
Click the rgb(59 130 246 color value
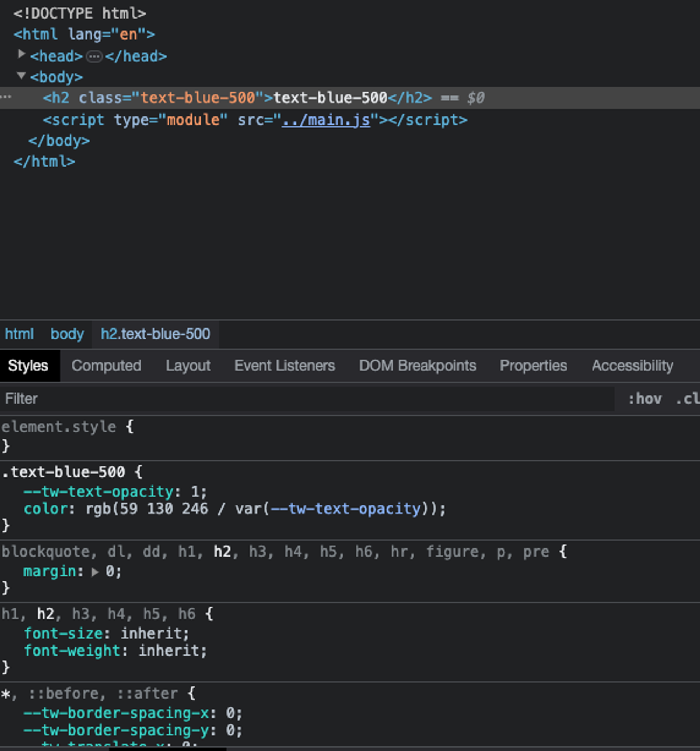click(x=147, y=509)
